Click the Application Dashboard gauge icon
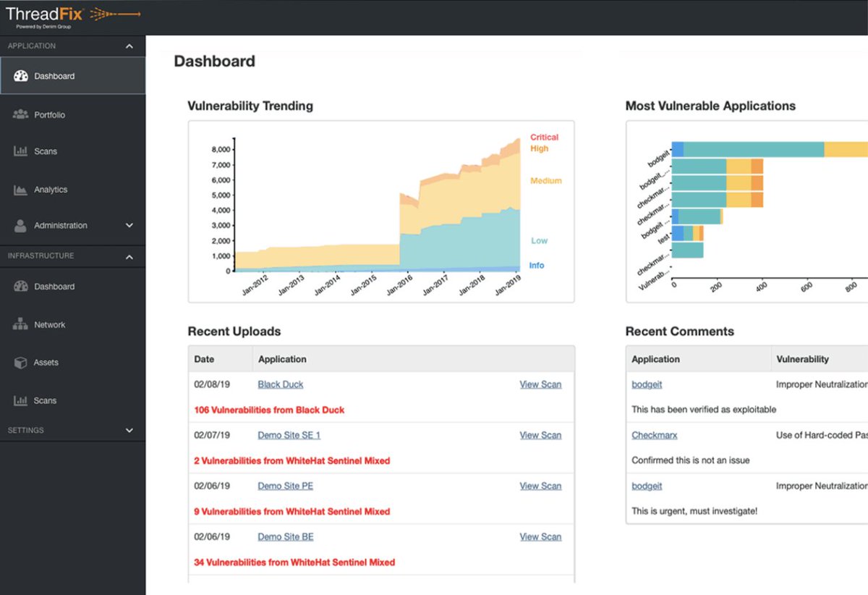Screen dimensions: 868x595 21,76
